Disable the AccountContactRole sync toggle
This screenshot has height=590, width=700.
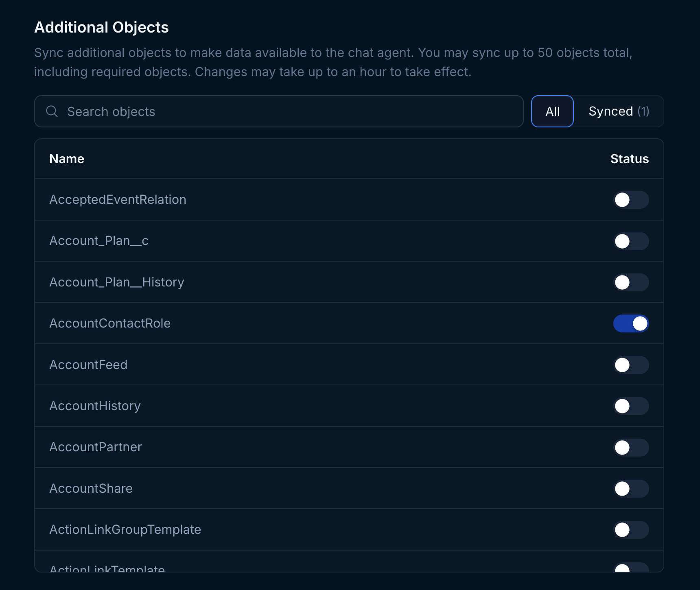[x=631, y=323]
